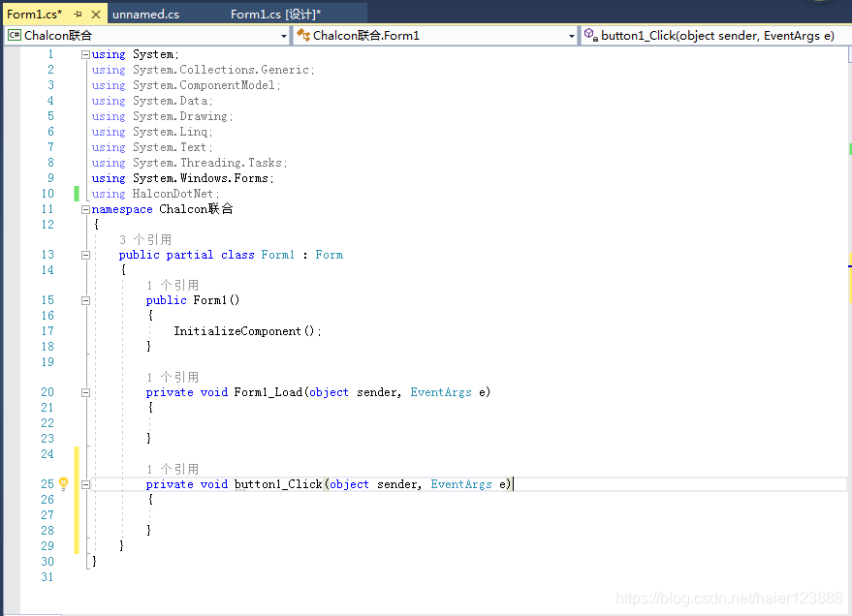This screenshot has height=616, width=852.
Task: Open '1 个引用' above Form1() constructor
Action: click(x=173, y=285)
